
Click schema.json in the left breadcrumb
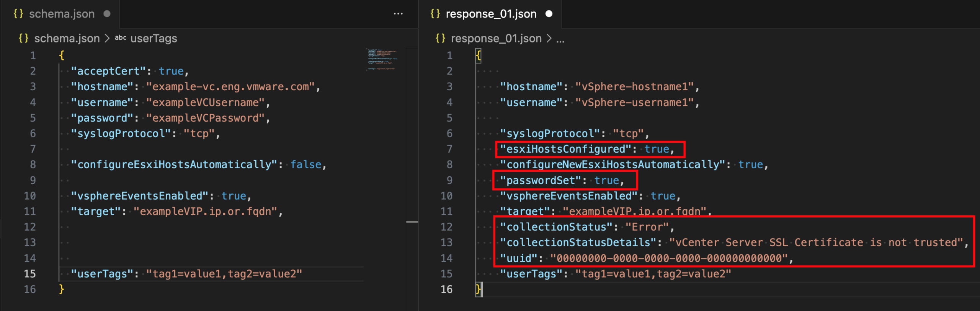67,38
